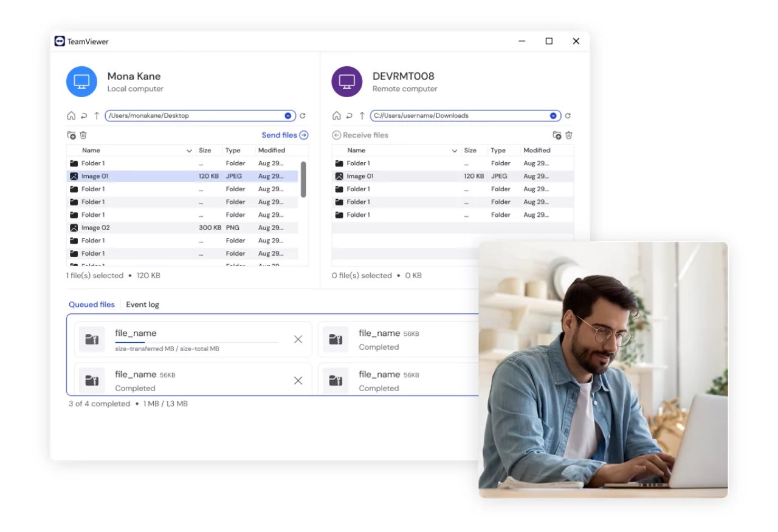Go up one level on local computer
This screenshot has width=778, height=532.
coord(97,115)
